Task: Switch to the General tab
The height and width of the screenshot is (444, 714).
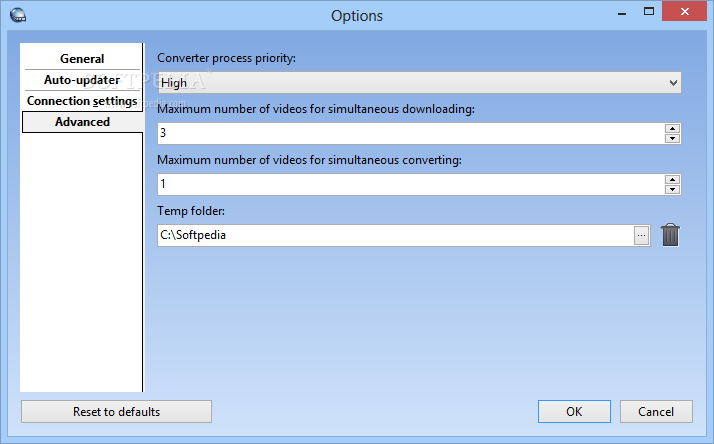Action: pyautogui.click(x=82, y=59)
